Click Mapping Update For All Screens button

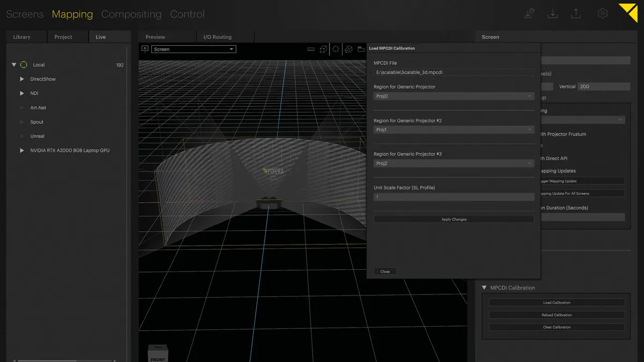point(582,194)
